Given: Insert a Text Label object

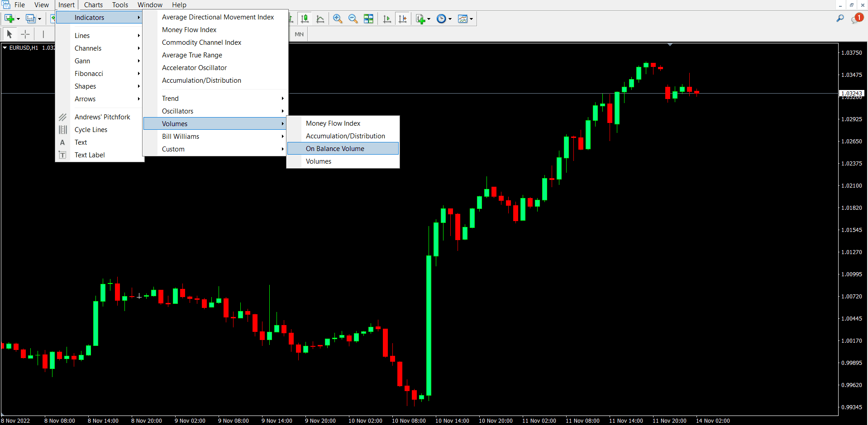Looking at the screenshot, I should click(100, 155).
